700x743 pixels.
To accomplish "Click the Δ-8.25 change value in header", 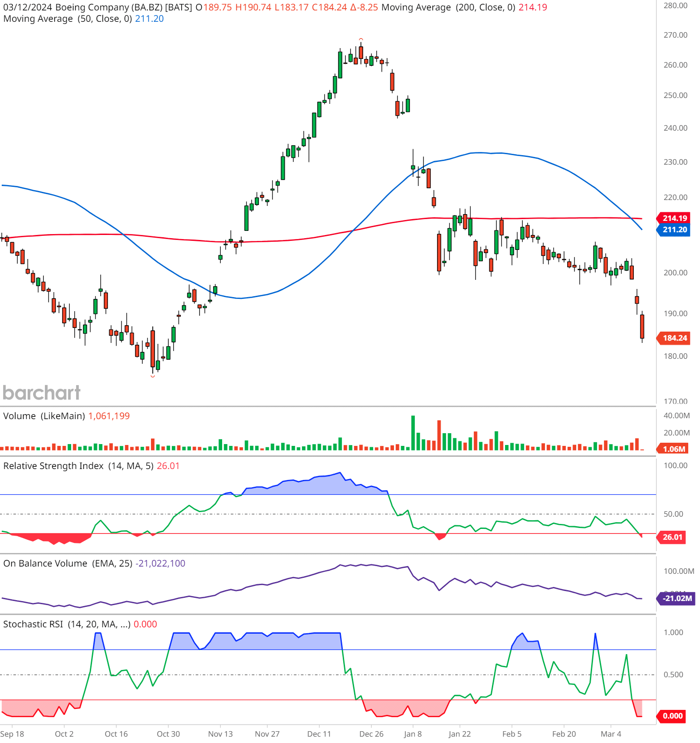I will pos(364,7).
